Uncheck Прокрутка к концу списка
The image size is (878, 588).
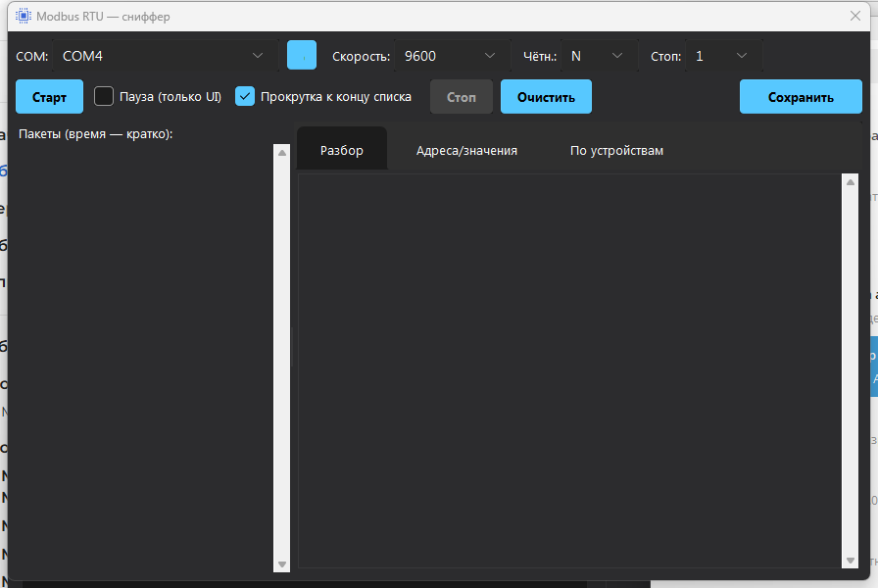245,96
